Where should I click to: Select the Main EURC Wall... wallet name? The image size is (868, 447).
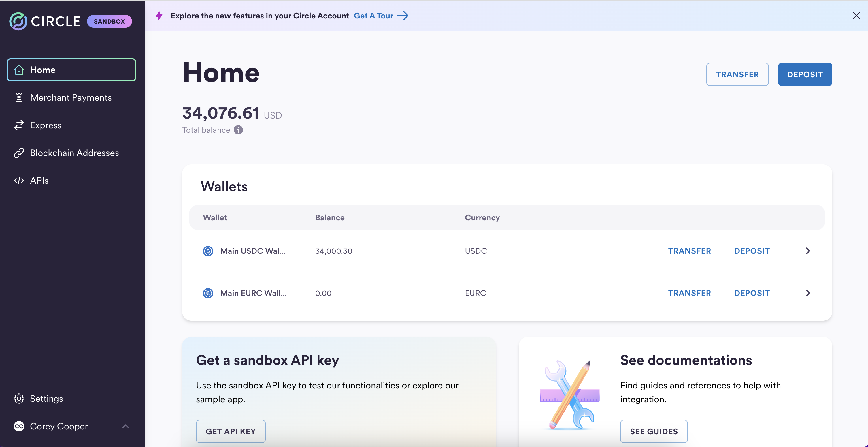click(x=253, y=293)
